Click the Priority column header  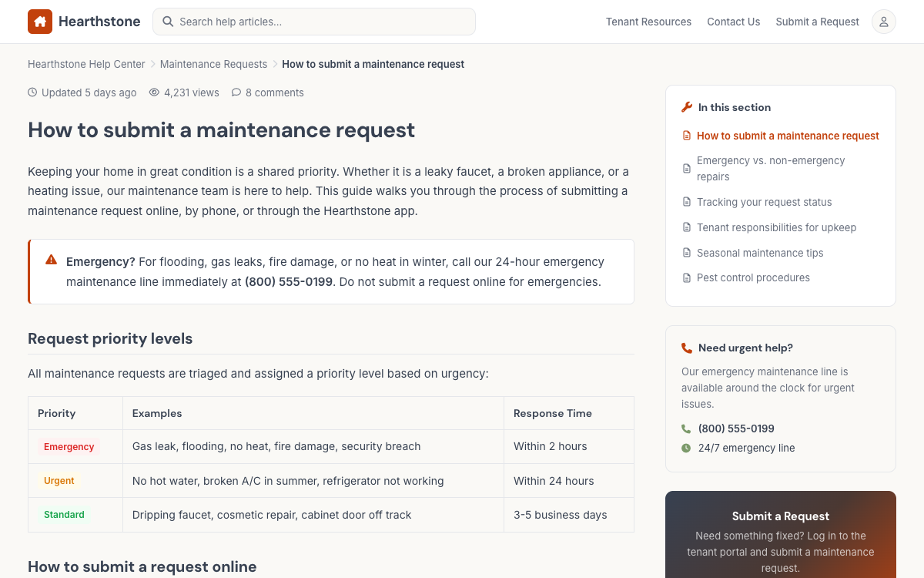(x=75, y=413)
